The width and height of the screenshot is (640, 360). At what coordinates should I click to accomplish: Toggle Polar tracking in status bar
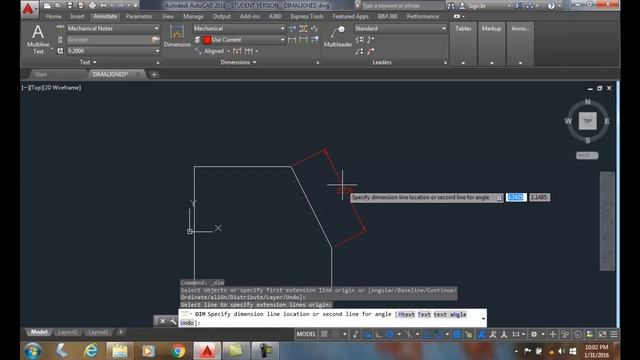pos(390,334)
